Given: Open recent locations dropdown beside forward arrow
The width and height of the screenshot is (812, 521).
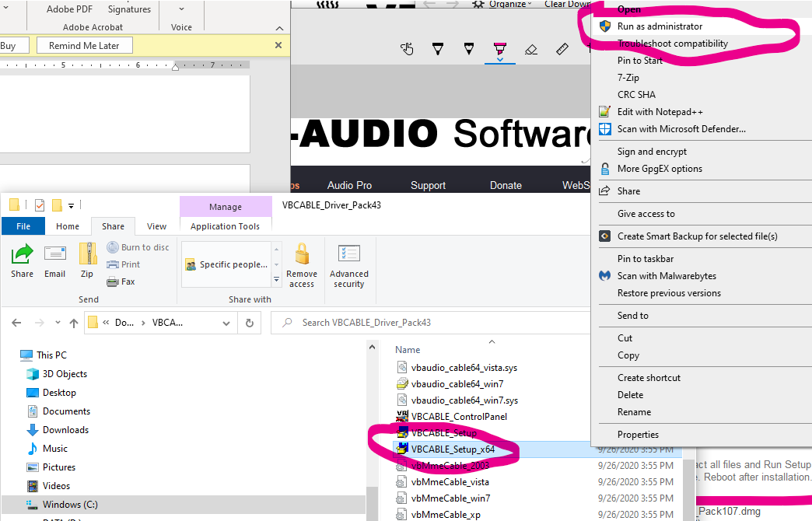Looking at the screenshot, I should pos(58,323).
